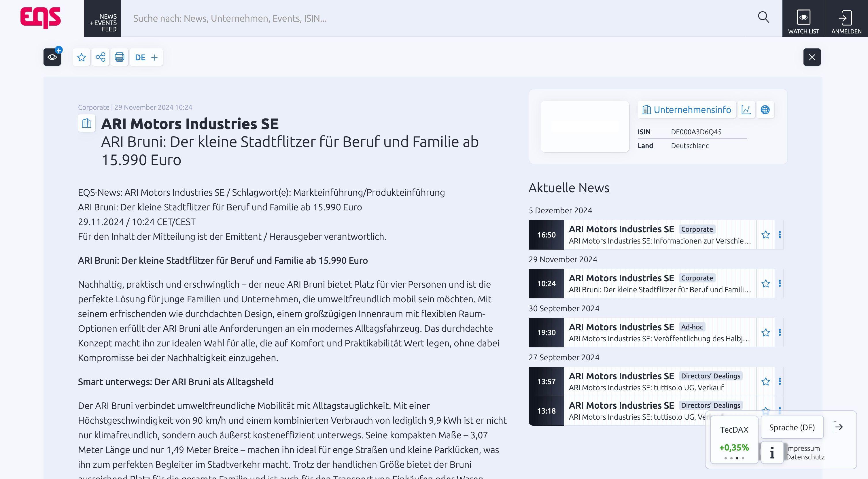Open the Unternehmensinfo link
Image resolution: width=868 pixels, height=479 pixels.
[687, 110]
